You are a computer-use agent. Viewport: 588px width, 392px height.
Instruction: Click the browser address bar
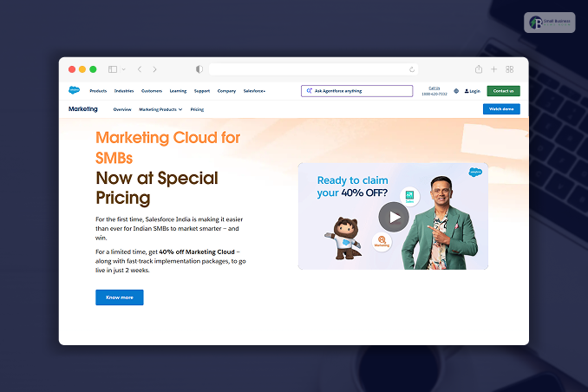tap(313, 69)
